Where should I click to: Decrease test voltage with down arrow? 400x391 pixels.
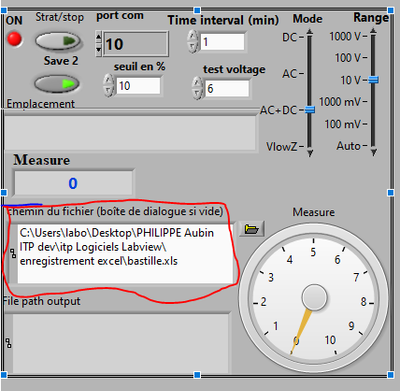pyautogui.click(x=198, y=94)
